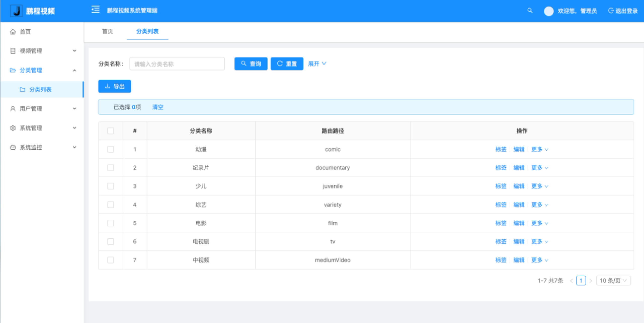Expand the 系统监控 sidebar menu
The image size is (644, 323).
[42, 147]
